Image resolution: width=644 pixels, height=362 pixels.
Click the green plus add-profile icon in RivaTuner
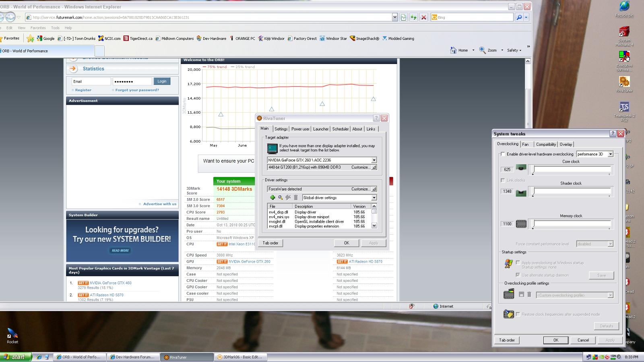coord(272,198)
